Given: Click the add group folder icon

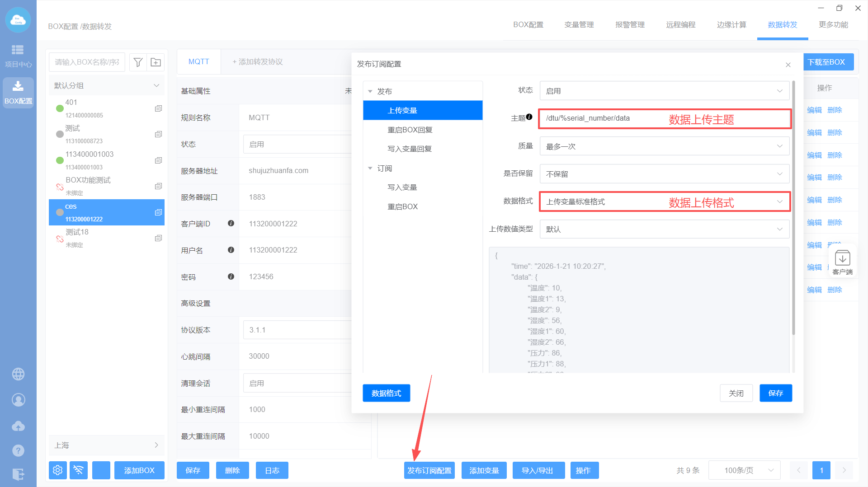Looking at the screenshot, I should [156, 62].
